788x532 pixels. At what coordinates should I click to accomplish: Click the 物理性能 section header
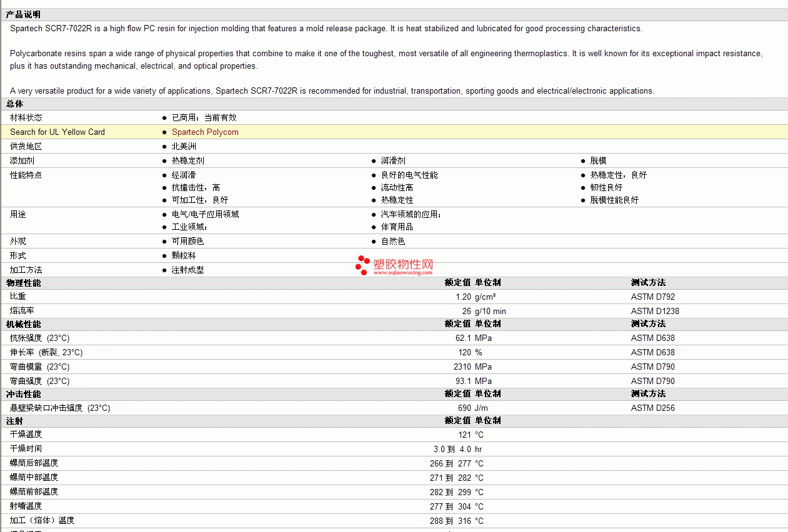pyautogui.click(x=23, y=283)
